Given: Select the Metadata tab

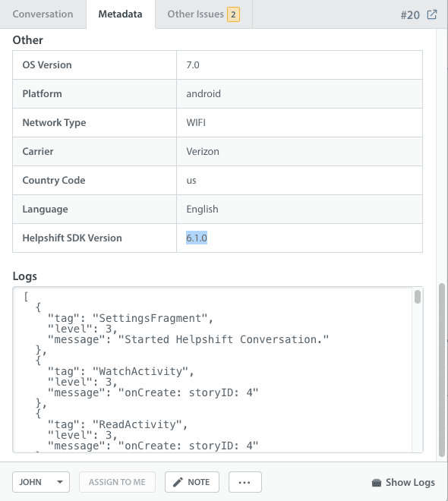Looking at the screenshot, I should [x=121, y=14].
